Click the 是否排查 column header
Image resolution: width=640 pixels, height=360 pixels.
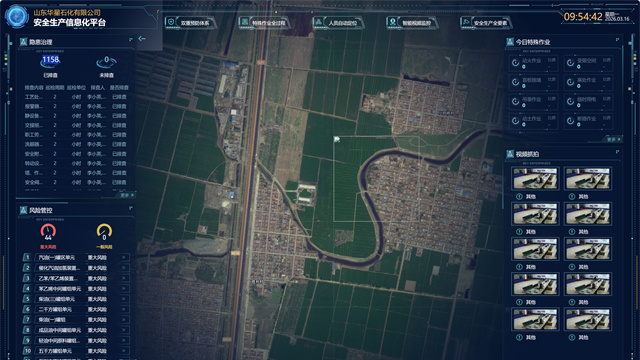coord(119,88)
